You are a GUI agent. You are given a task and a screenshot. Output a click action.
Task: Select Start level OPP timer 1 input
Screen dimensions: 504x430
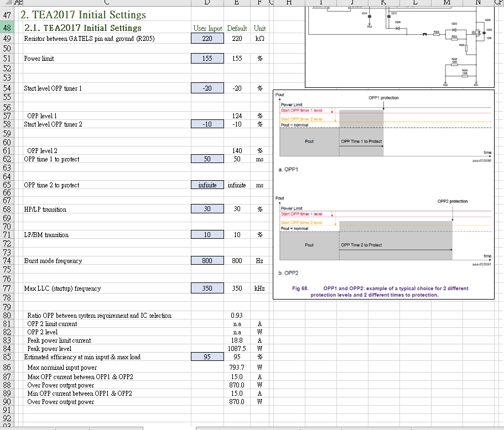[x=207, y=88]
